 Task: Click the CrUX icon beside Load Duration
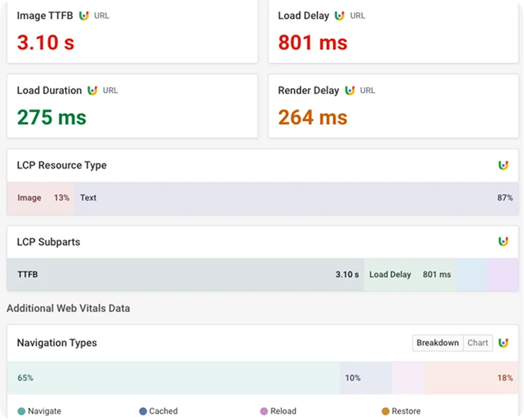[x=92, y=91]
